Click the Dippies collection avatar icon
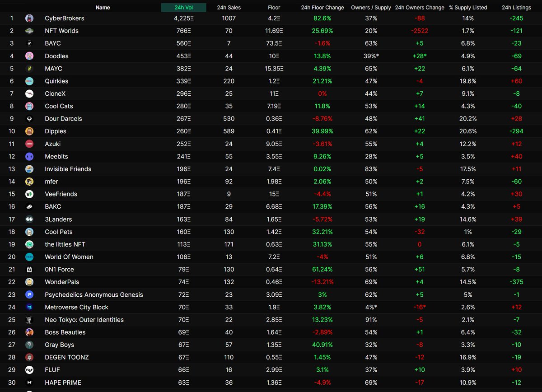This screenshot has width=542, height=392. click(x=29, y=131)
